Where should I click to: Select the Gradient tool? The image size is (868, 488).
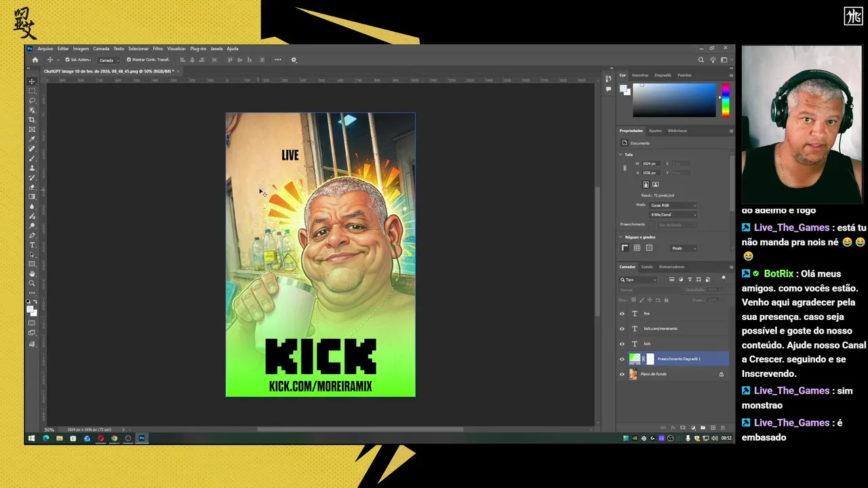point(32,197)
